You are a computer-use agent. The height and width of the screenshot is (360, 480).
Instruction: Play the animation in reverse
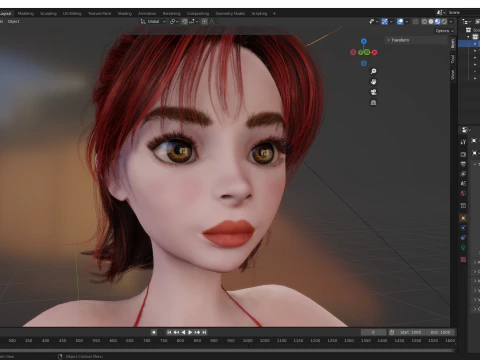(183, 332)
